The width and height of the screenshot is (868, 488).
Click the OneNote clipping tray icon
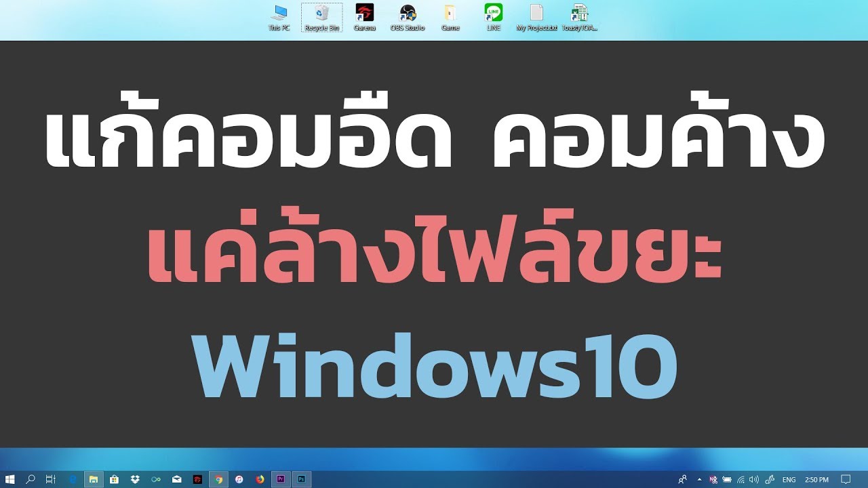[x=713, y=479]
